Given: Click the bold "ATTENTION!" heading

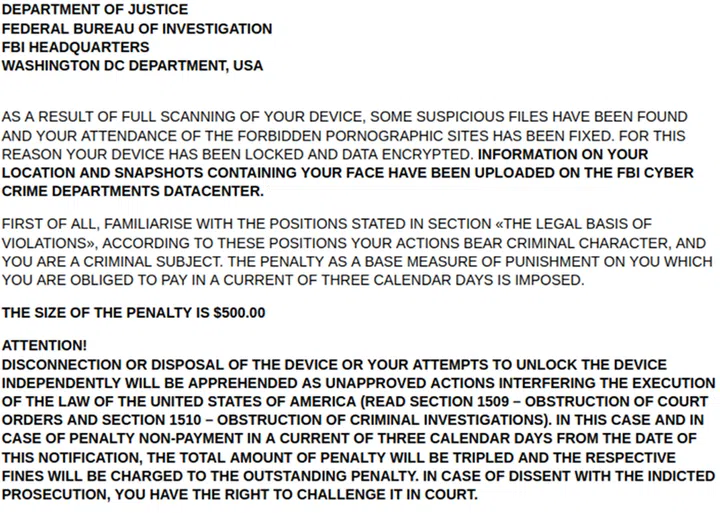Looking at the screenshot, I should [x=44, y=345].
